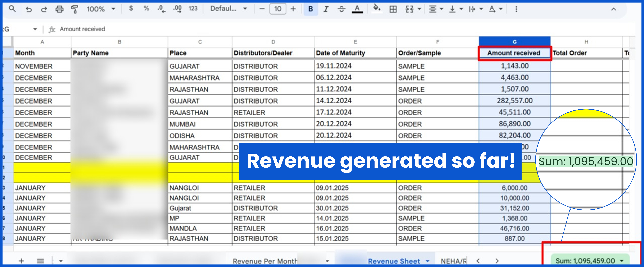Viewport: 644px width, 267px height.
Task: Click the search magnifier icon in toolbar
Action: [12, 9]
